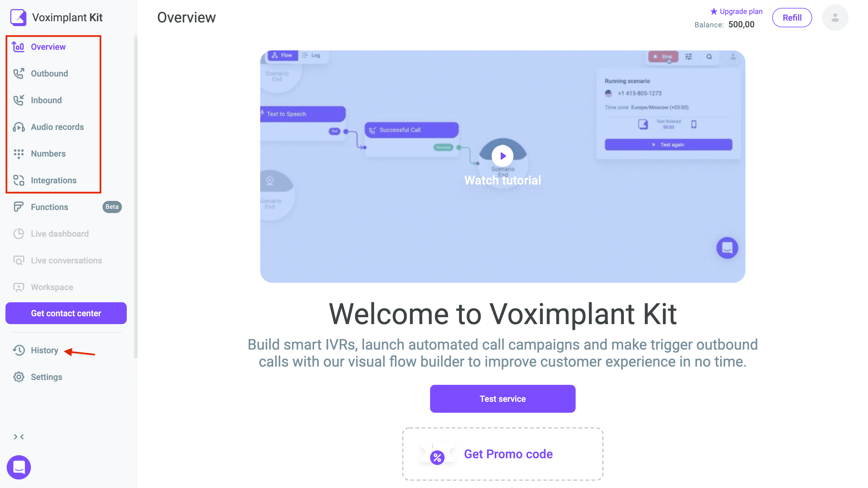Click the Workspace icon in sidebar
Screen dimensions: 868x488
click(x=19, y=287)
